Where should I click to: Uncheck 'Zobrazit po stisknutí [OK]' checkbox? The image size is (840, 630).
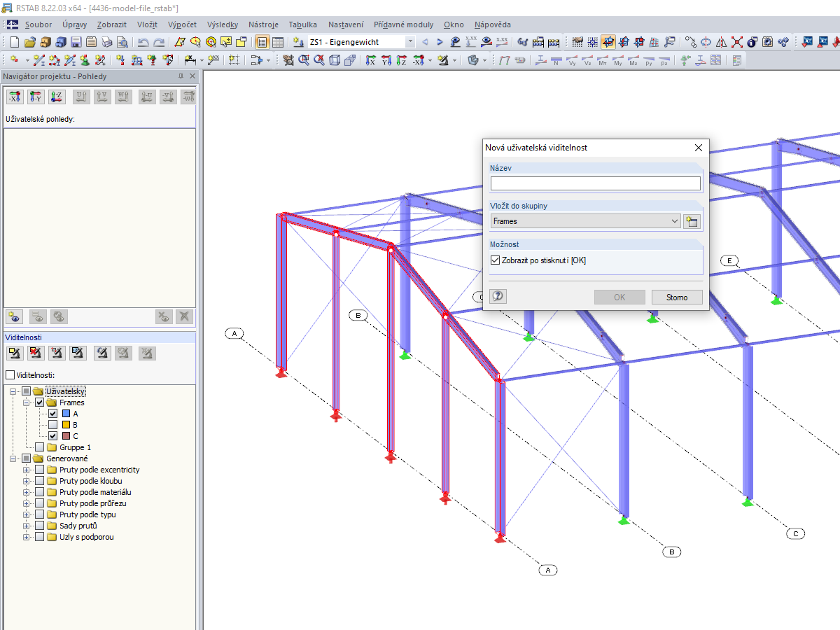pyautogui.click(x=496, y=260)
